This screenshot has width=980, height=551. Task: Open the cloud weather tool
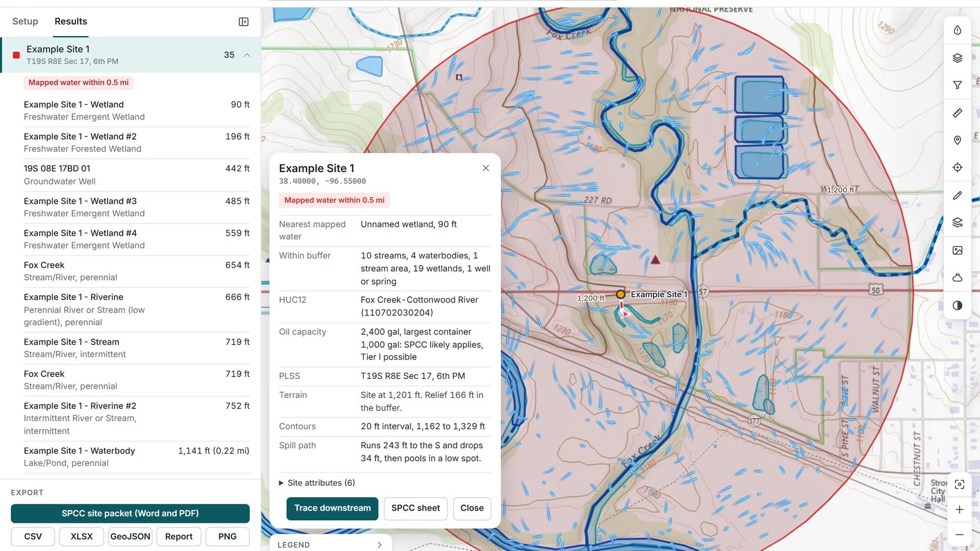[x=957, y=277]
